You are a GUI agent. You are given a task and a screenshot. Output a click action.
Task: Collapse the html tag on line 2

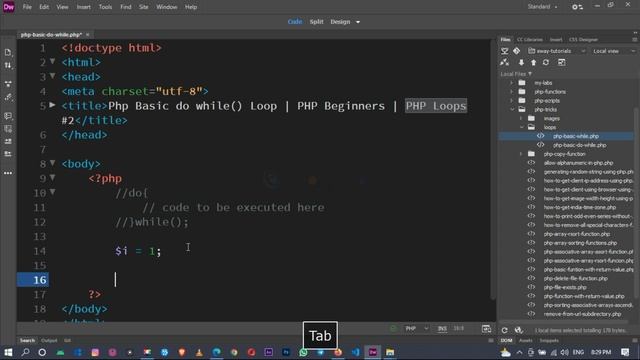(x=52, y=61)
